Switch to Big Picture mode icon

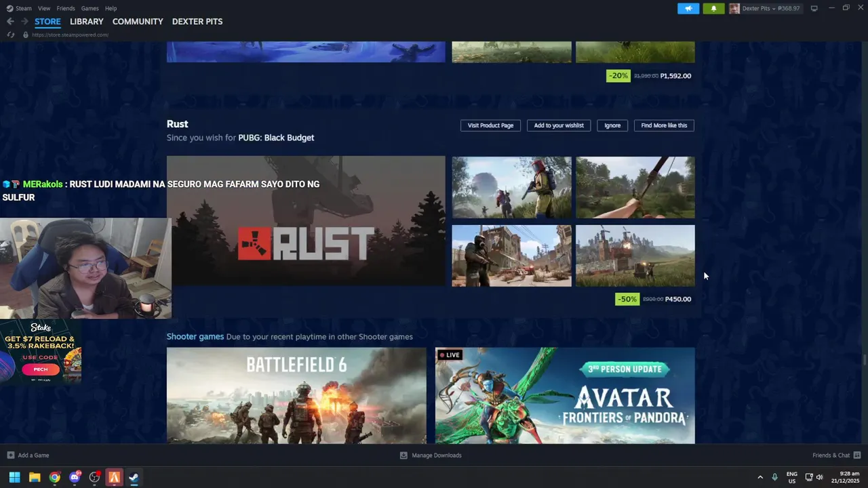[814, 9]
